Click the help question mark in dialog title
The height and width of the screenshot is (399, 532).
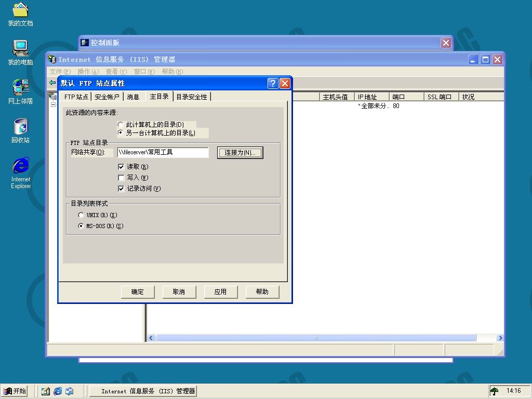click(273, 83)
